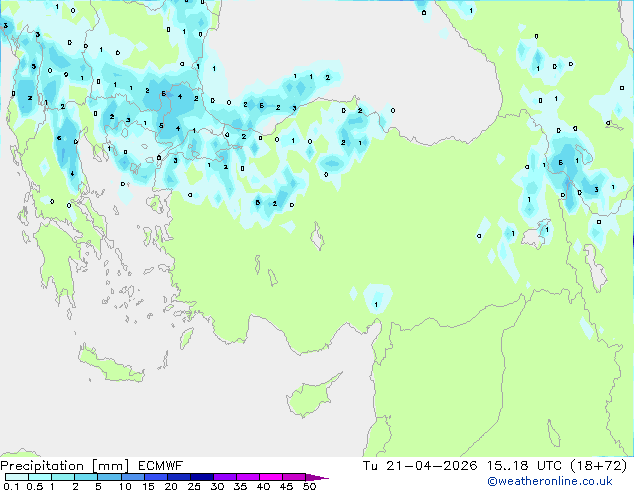Click the 'ECMWF' model label
Screen dimensions: 634x490
click(160, 466)
